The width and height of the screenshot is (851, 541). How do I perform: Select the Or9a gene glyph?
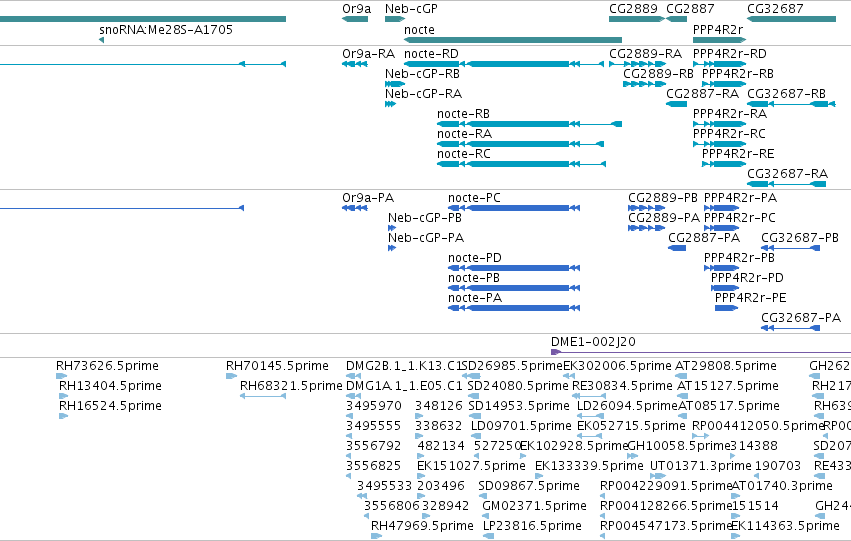click(x=355, y=19)
